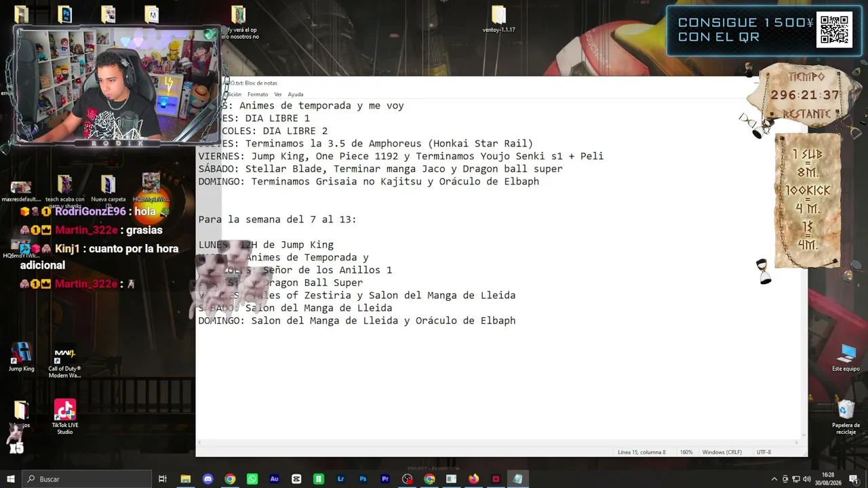Click 'Para la semana del 7 al 13:'

click(277, 220)
